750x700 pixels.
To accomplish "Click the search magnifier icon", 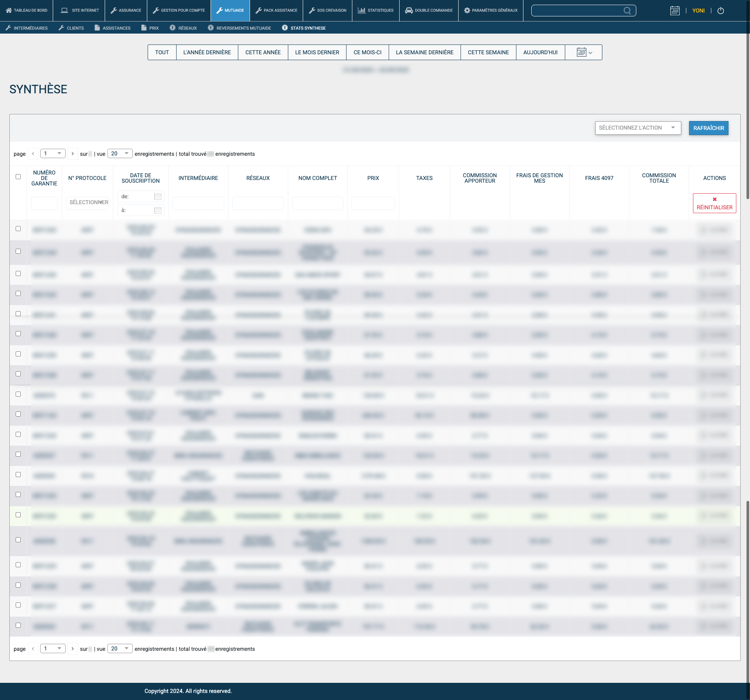I will click(x=627, y=11).
